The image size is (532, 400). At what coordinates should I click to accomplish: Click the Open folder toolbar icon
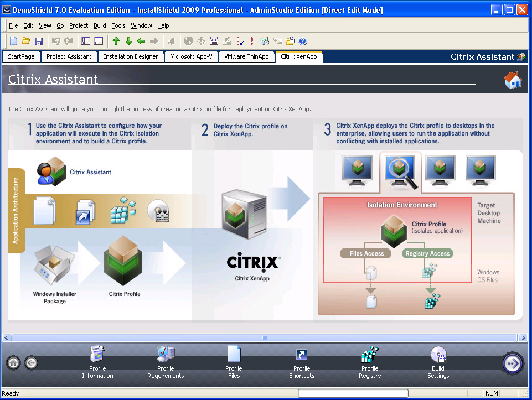pyautogui.click(x=26, y=41)
